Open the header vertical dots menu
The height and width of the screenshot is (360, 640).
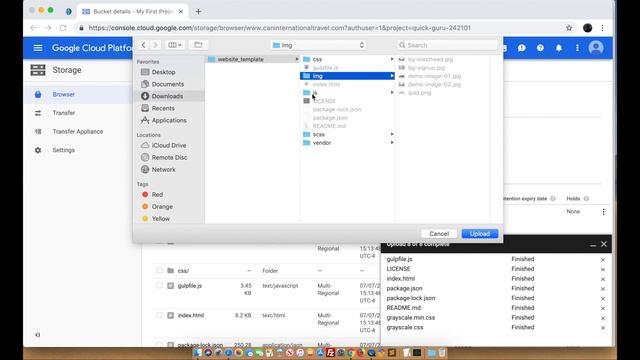pyautogui.click(x=577, y=48)
